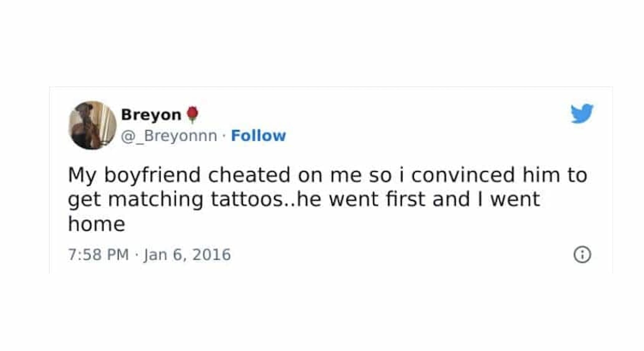Click the red rose emoji beside Breyon
Screen dimensions: 644x351
pos(192,114)
